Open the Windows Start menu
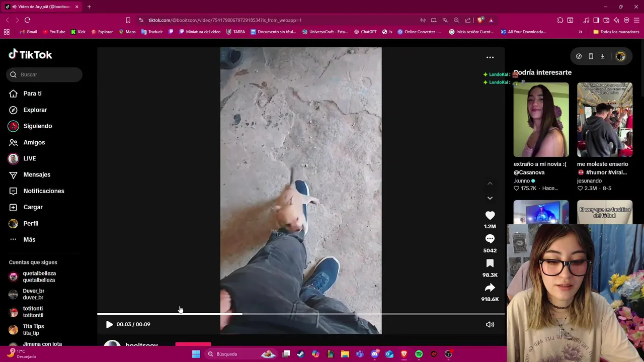Image resolution: width=644 pixels, height=362 pixels. pyautogui.click(x=196, y=354)
